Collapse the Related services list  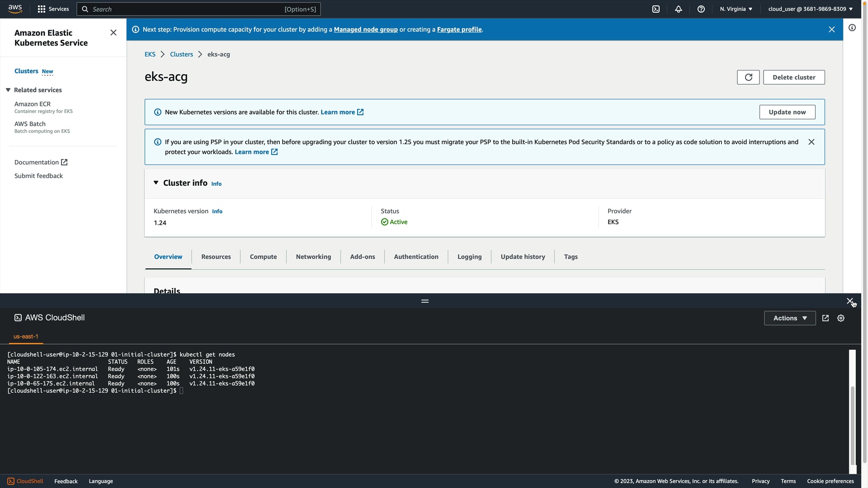pyautogui.click(x=8, y=90)
